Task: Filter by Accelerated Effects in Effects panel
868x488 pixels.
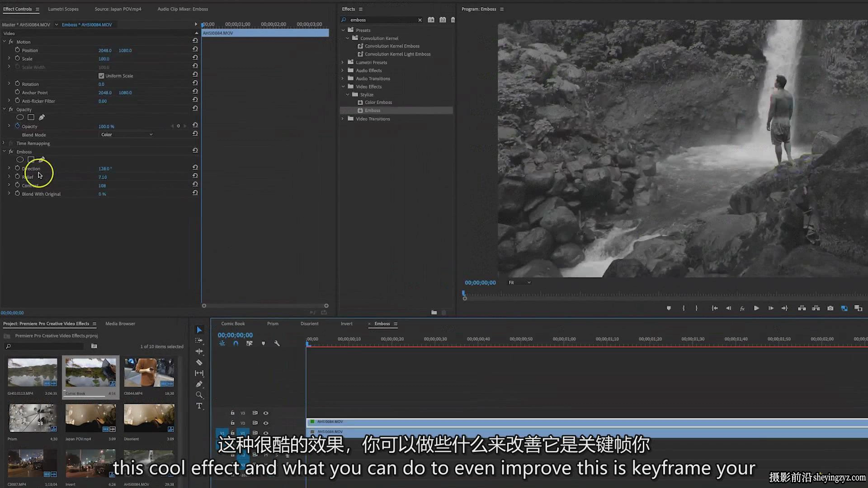Action: [431, 20]
